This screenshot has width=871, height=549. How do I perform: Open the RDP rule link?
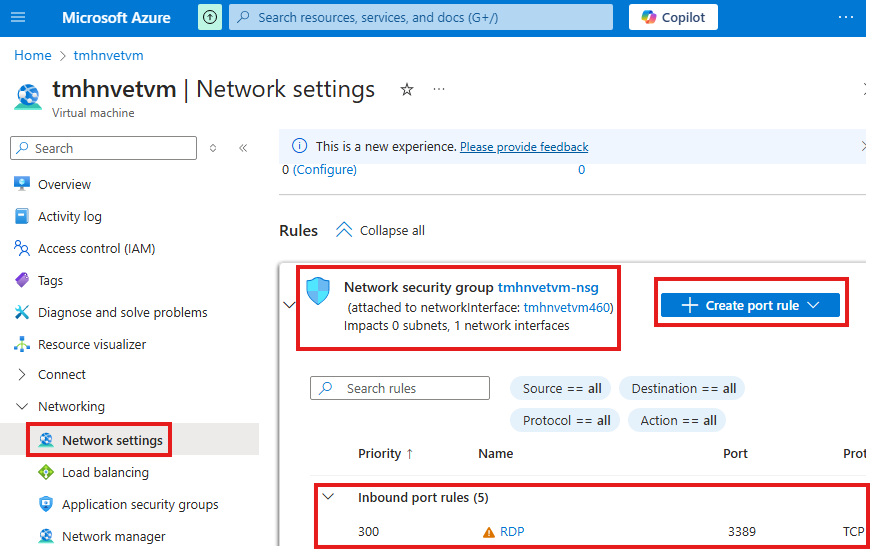pos(512,532)
